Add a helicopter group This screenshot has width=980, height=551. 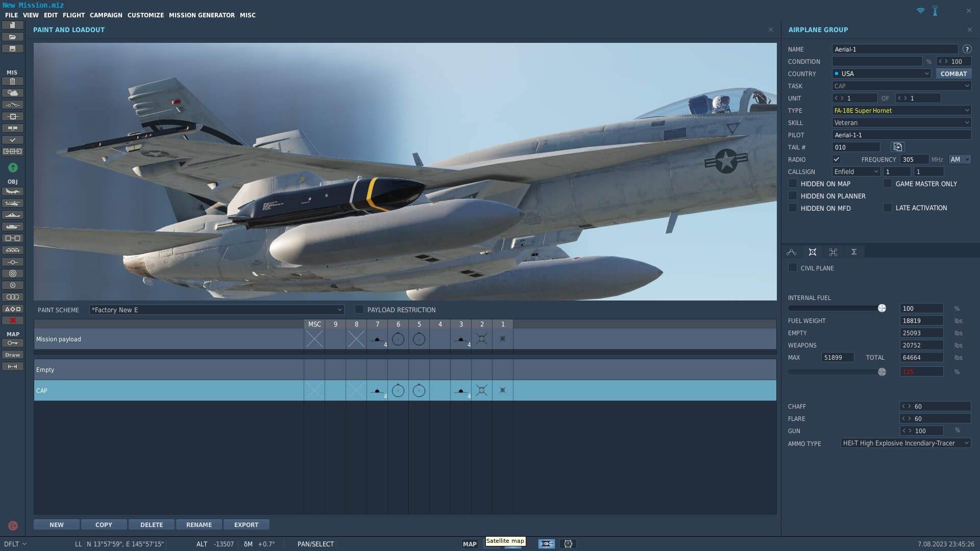pyautogui.click(x=13, y=203)
